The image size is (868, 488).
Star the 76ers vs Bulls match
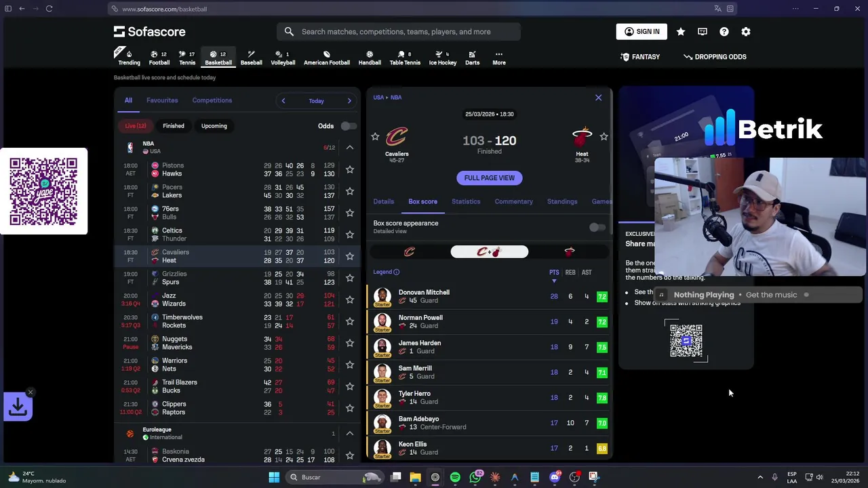tap(350, 213)
